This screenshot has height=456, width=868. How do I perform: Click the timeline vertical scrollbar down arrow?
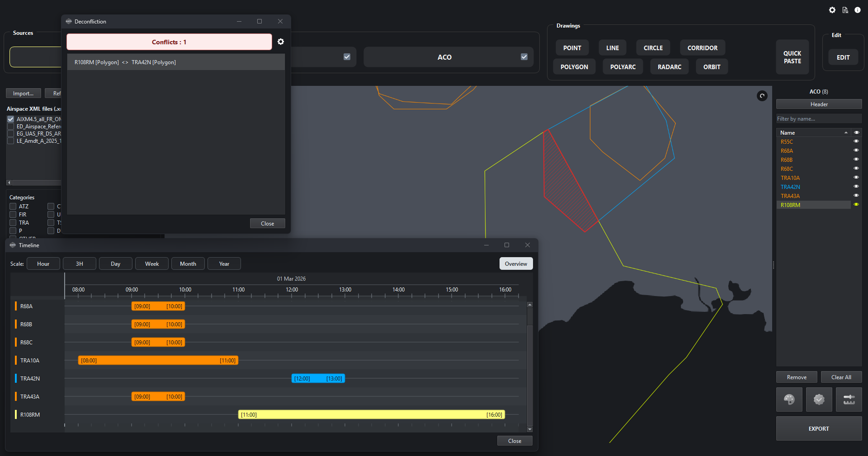point(530,429)
